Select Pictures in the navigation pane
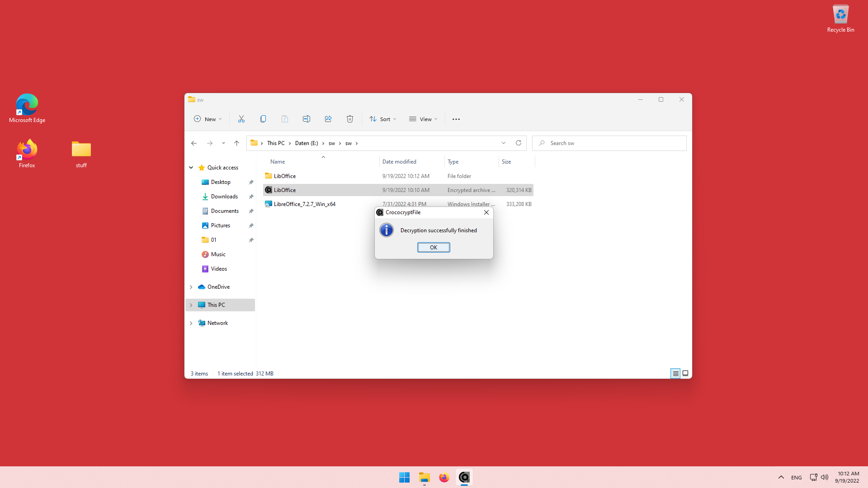 [221, 225]
